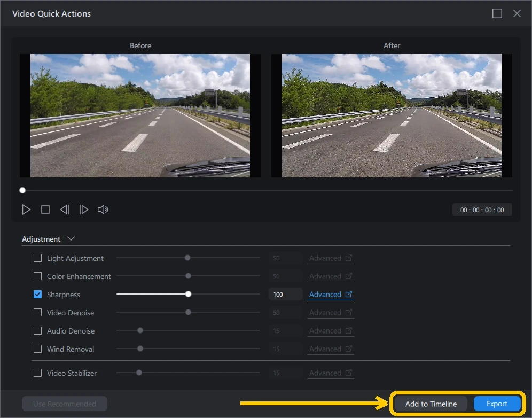This screenshot has height=418, width=532.
Task: Enable the Video Denoise checkbox
Action: (38, 313)
